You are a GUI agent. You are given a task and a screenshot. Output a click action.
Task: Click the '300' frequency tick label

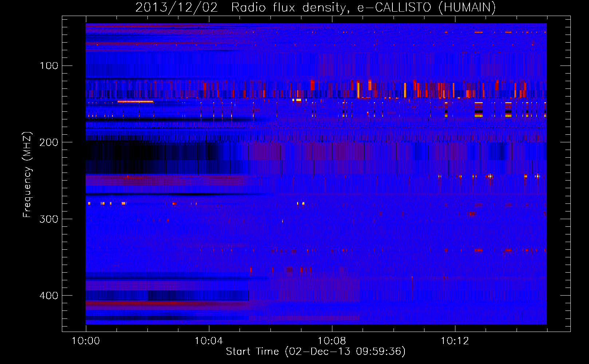[49, 219]
